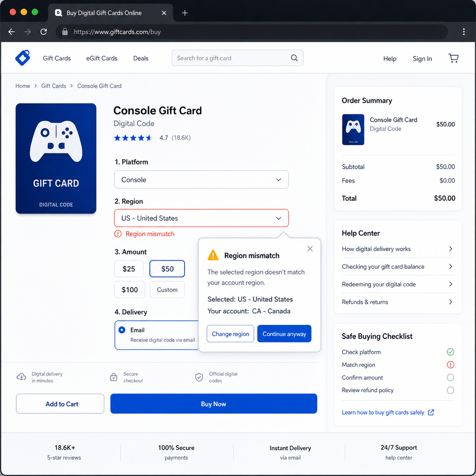
Task: Go to Gift Cards breadcrumb
Action: click(54, 86)
